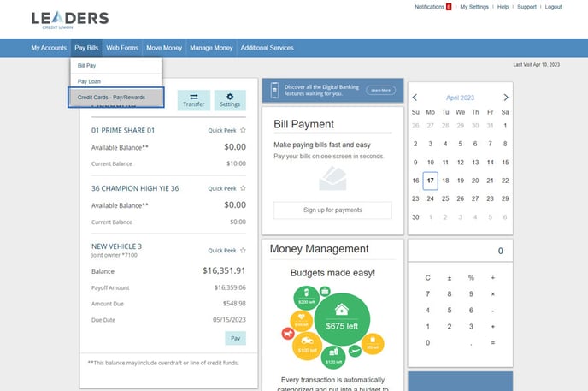Click the calculator % key

[471, 278]
